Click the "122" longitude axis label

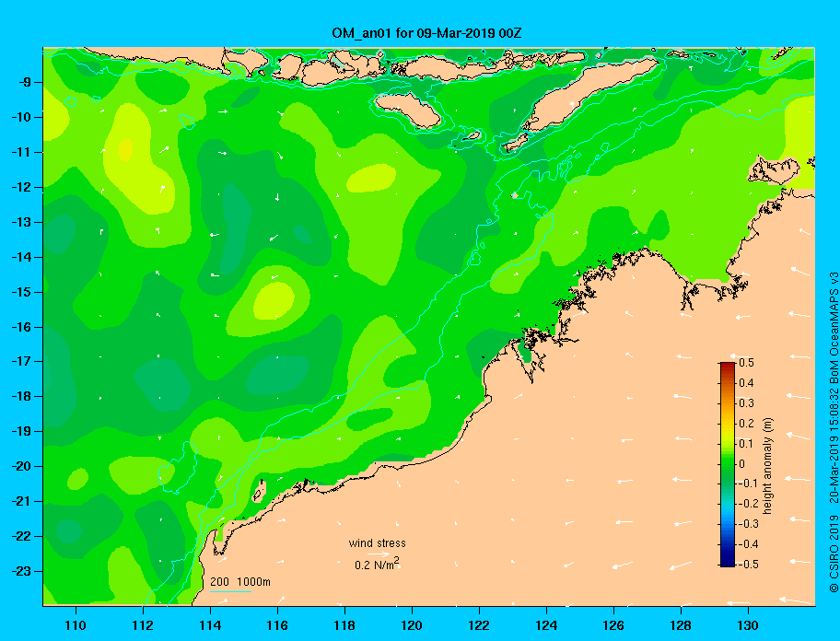pyautogui.click(x=479, y=625)
